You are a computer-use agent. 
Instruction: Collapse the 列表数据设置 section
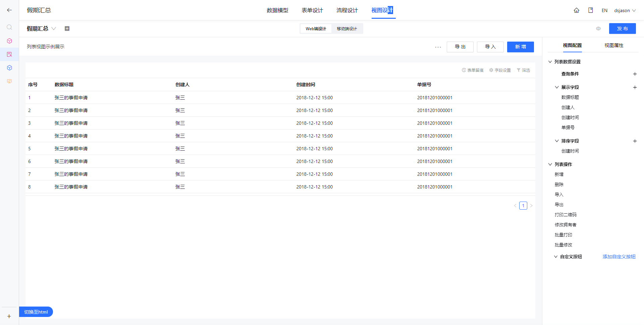550,62
